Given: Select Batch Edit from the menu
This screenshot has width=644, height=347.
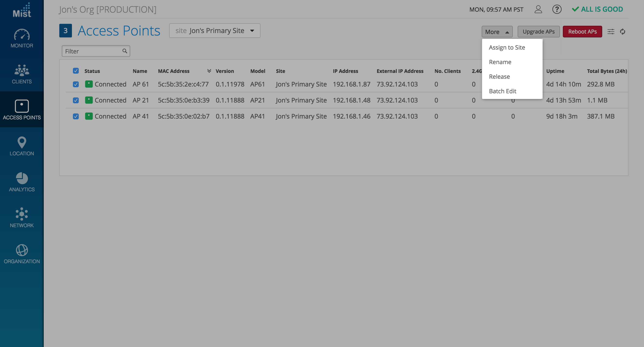Looking at the screenshot, I should coord(502,91).
